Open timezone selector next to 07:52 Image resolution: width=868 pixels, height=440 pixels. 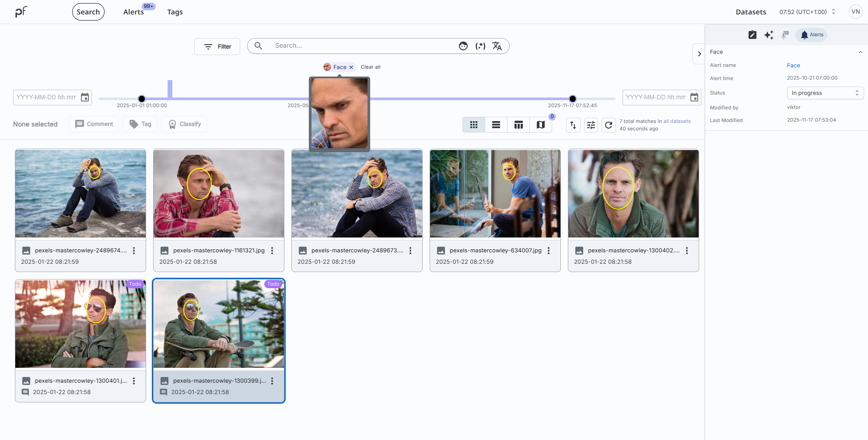(833, 12)
